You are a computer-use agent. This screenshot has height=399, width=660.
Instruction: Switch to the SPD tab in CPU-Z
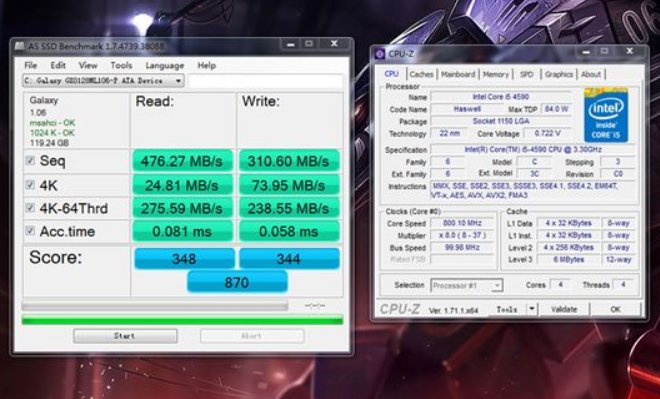[x=527, y=74]
